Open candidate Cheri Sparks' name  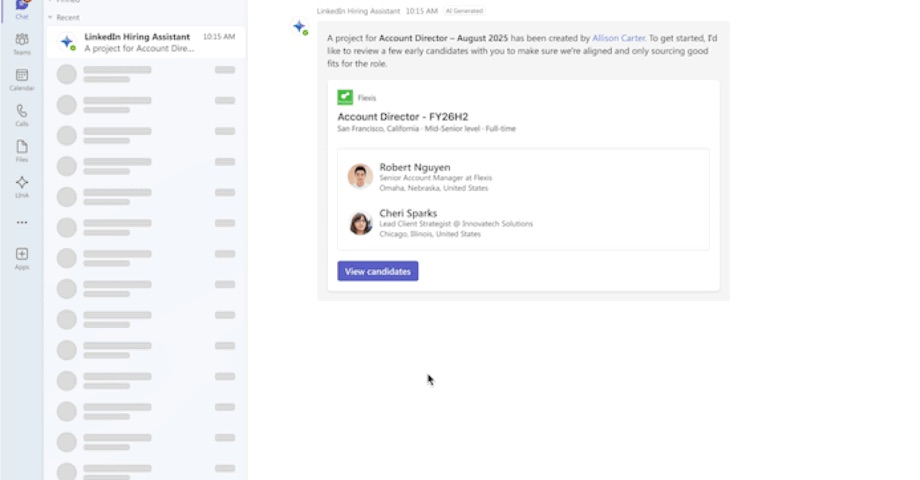(x=408, y=213)
